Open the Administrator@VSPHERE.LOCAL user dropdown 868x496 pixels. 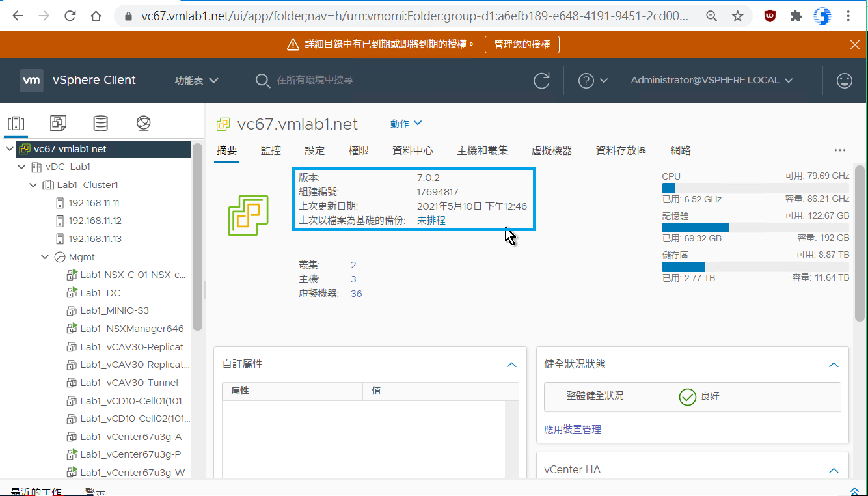(712, 80)
